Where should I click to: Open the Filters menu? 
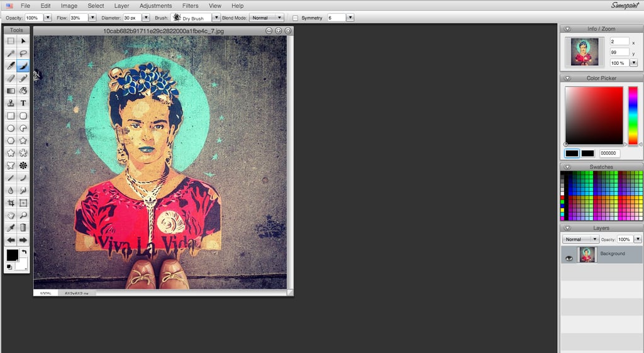(x=190, y=6)
